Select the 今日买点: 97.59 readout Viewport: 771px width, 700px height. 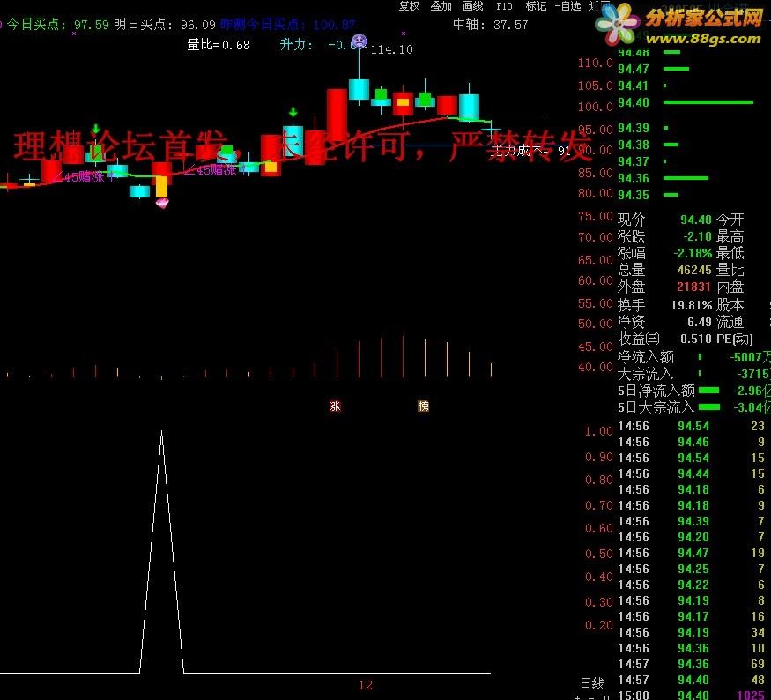click(x=57, y=25)
